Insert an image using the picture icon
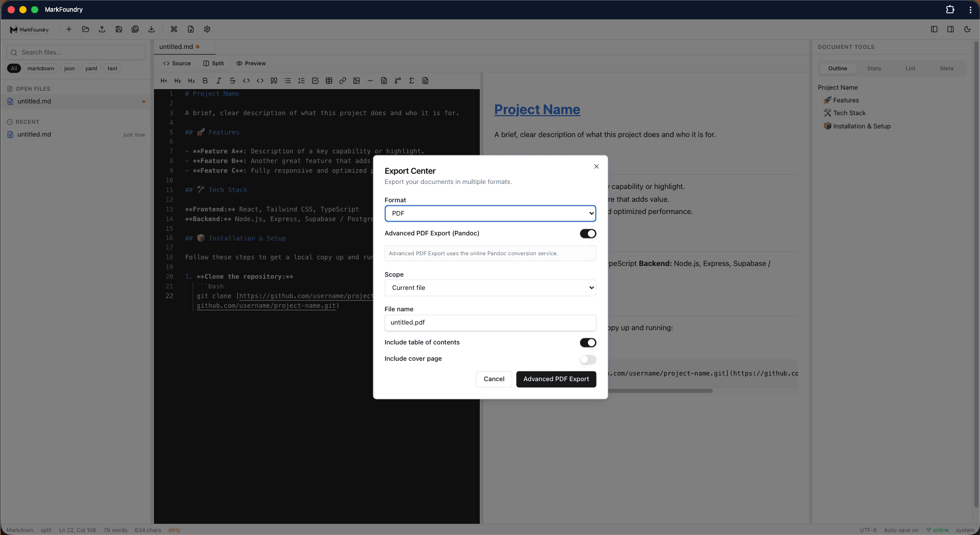The height and width of the screenshot is (535, 980). coord(356,81)
